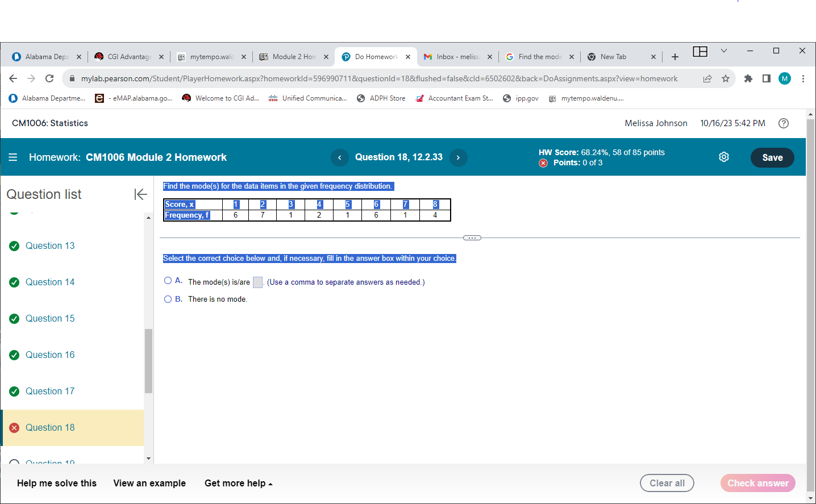Open the Accountant Exam St... bookmark
The height and width of the screenshot is (504, 816).
point(455,98)
